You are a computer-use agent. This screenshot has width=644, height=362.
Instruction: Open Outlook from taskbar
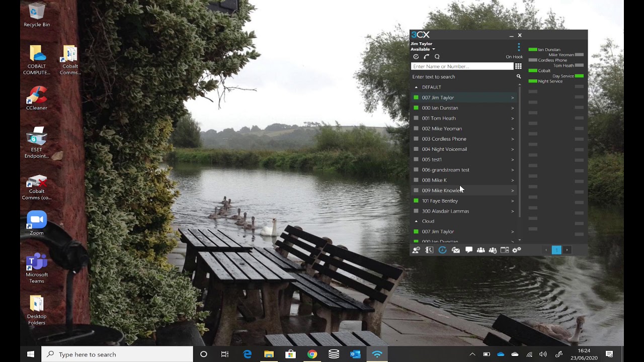click(x=355, y=354)
